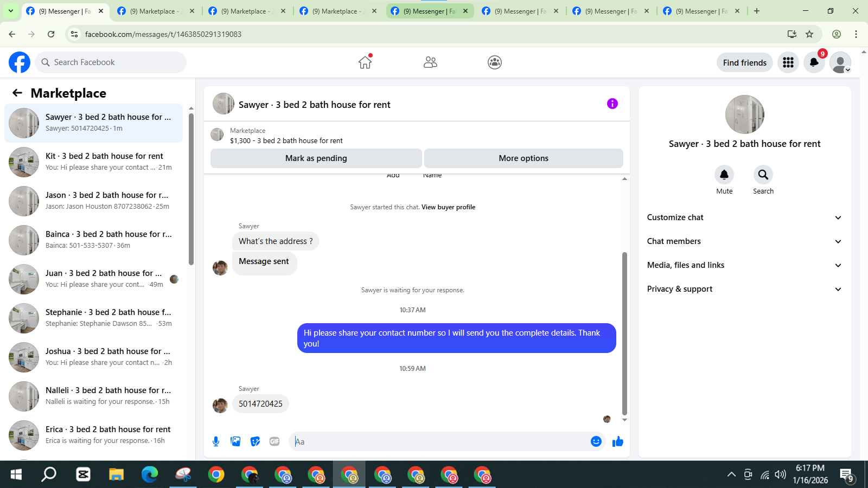This screenshot has width=868, height=488.
Task: Click Find friends button
Action: 744,62
